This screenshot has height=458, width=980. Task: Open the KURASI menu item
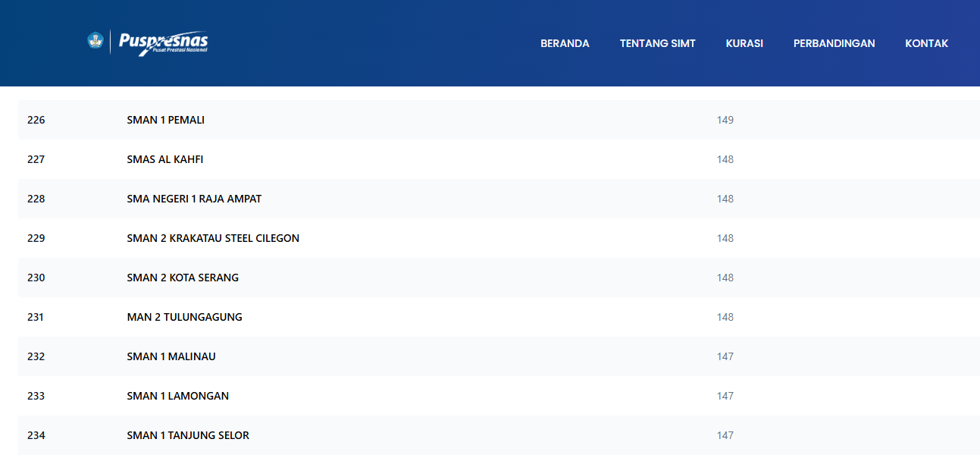[x=744, y=43]
